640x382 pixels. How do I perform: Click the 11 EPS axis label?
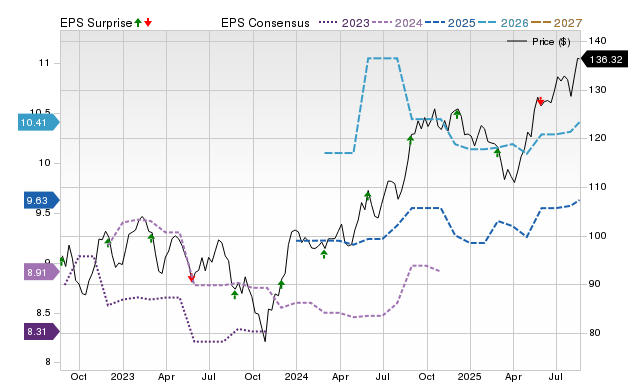click(44, 63)
